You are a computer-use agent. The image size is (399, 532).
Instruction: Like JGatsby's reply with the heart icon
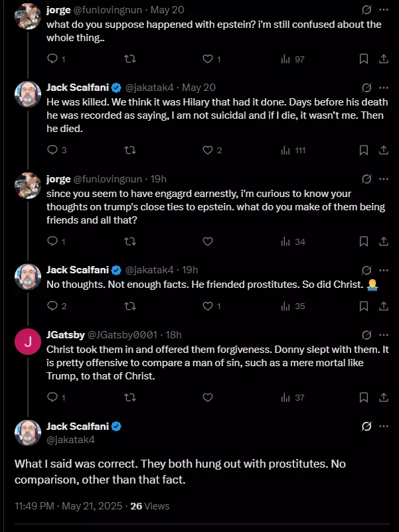pyautogui.click(x=208, y=397)
